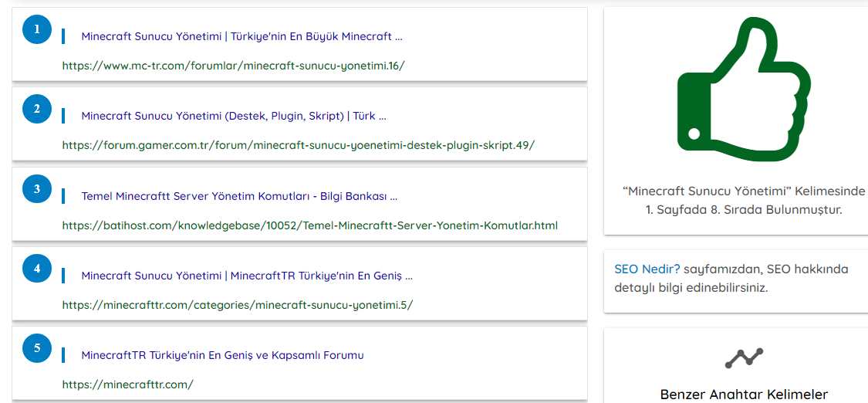Screen dimensions: 868x403
Task: Click the Benzer Anahtar Kelimeler heading
Action: (x=744, y=395)
